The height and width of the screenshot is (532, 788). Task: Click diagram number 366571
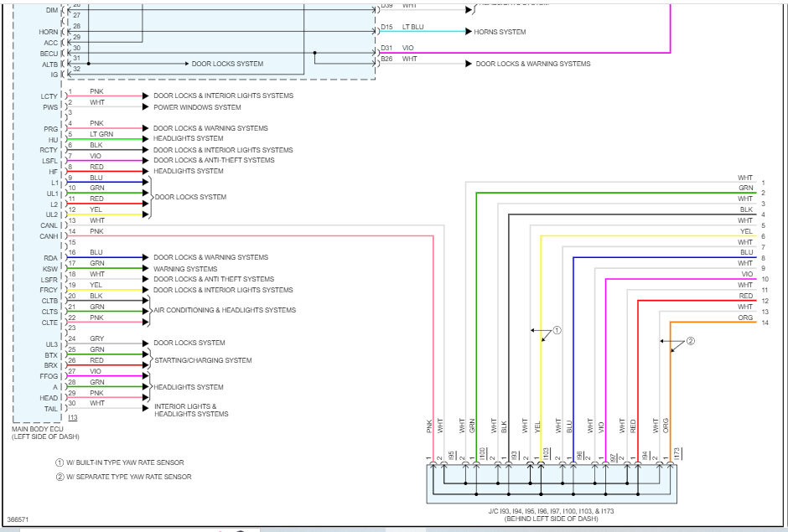point(18,519)
